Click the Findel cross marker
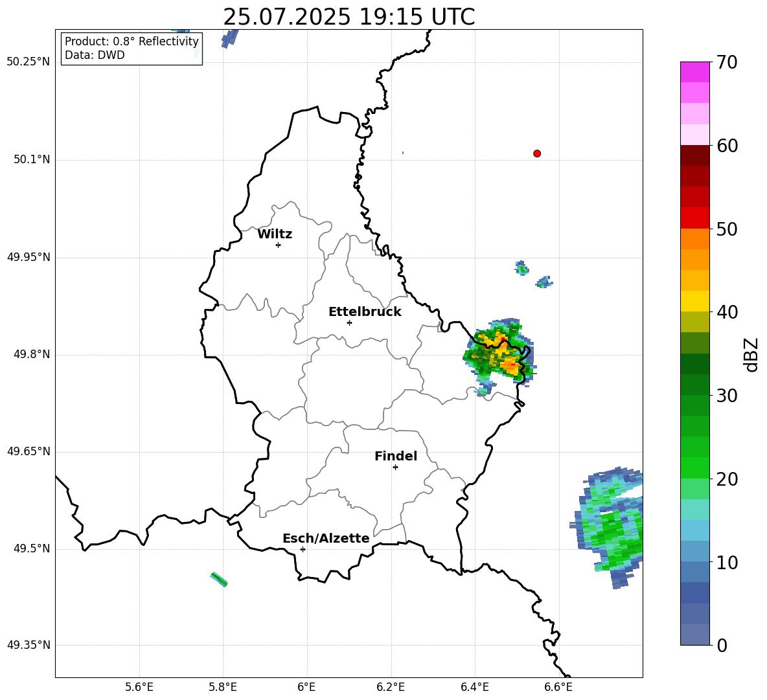The image size is (767, 700). (395, 467)
